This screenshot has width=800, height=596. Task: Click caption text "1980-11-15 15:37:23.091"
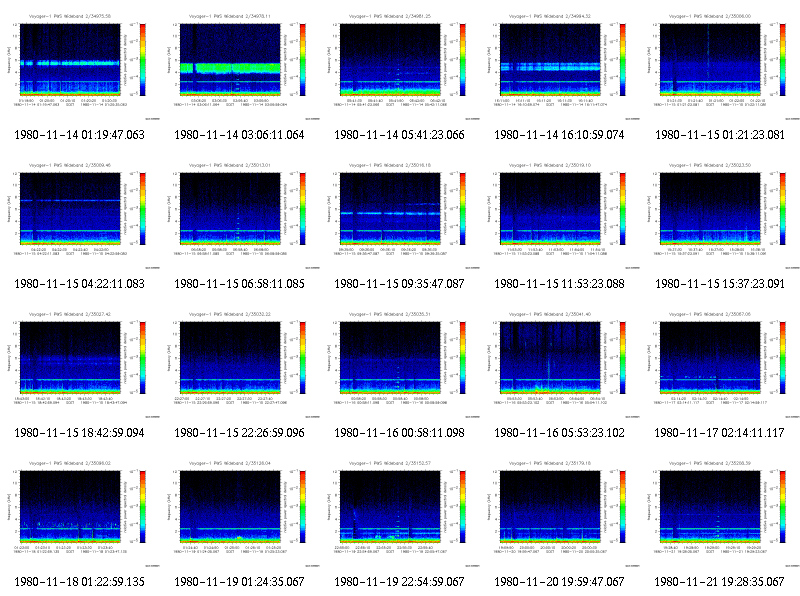(720, 284)
